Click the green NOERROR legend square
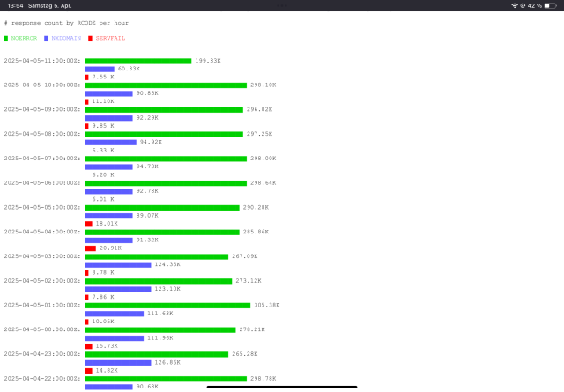The width and height of the screenshot is (564, 392). (x=6, y=39)
